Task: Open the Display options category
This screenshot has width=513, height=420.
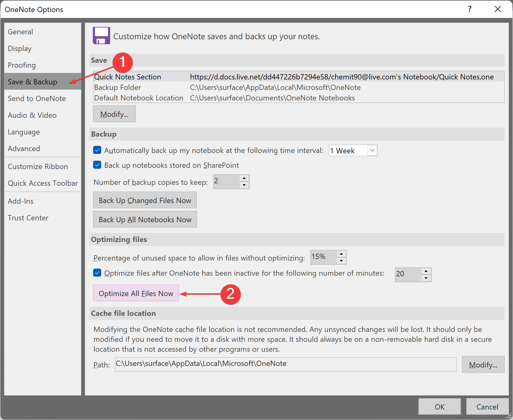Action: [x=43, y=49]
